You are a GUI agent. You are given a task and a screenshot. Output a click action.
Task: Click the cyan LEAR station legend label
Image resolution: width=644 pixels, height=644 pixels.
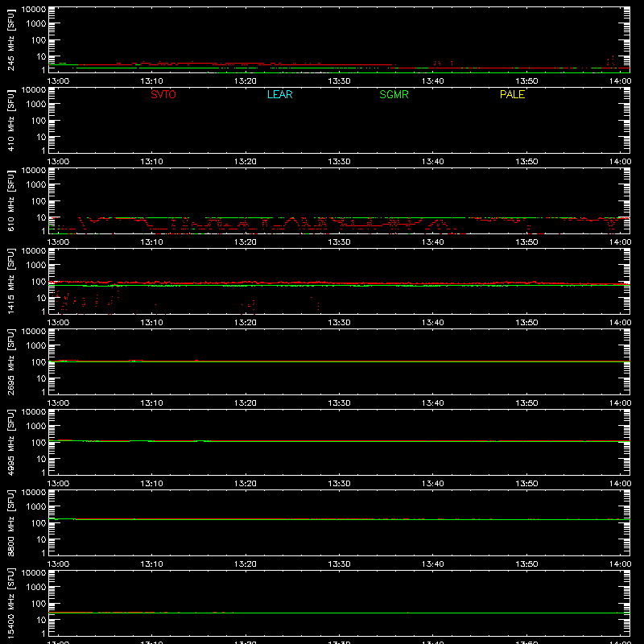point(279,94)
